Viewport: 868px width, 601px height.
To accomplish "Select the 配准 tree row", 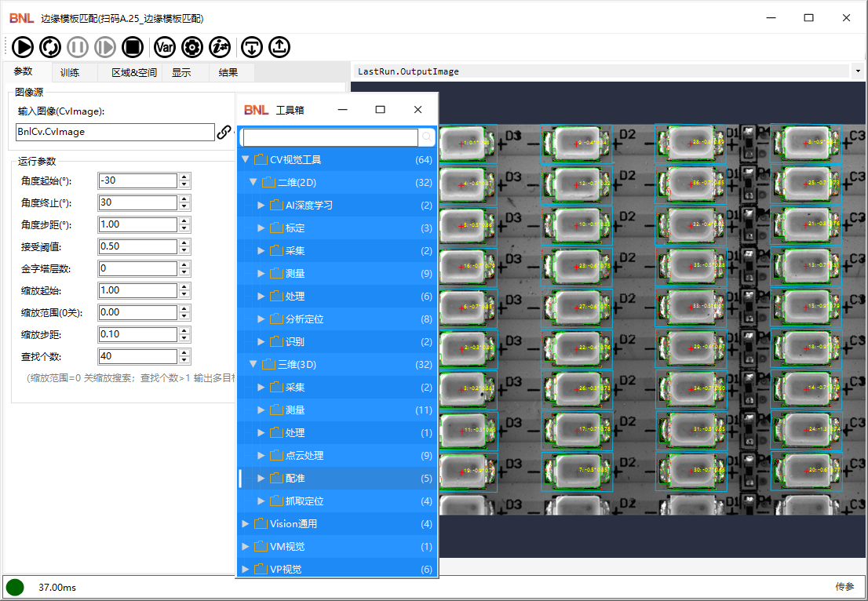I will (337, 478).
